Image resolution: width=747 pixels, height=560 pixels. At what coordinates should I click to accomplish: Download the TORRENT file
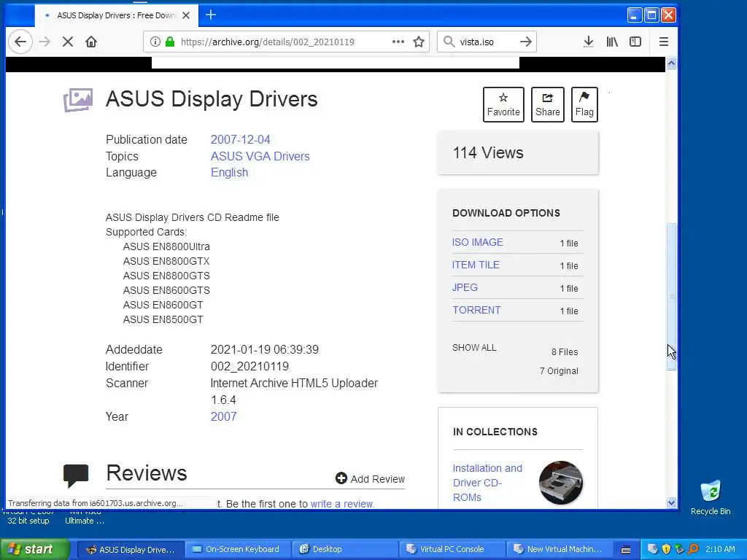[476, 310]
